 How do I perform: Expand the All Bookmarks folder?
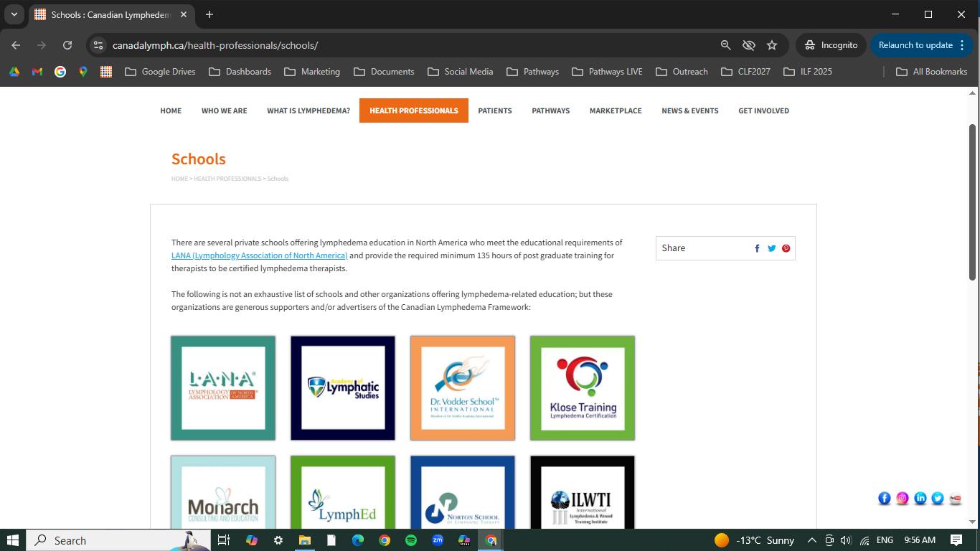pyautogui.click(x=932, y=72)
